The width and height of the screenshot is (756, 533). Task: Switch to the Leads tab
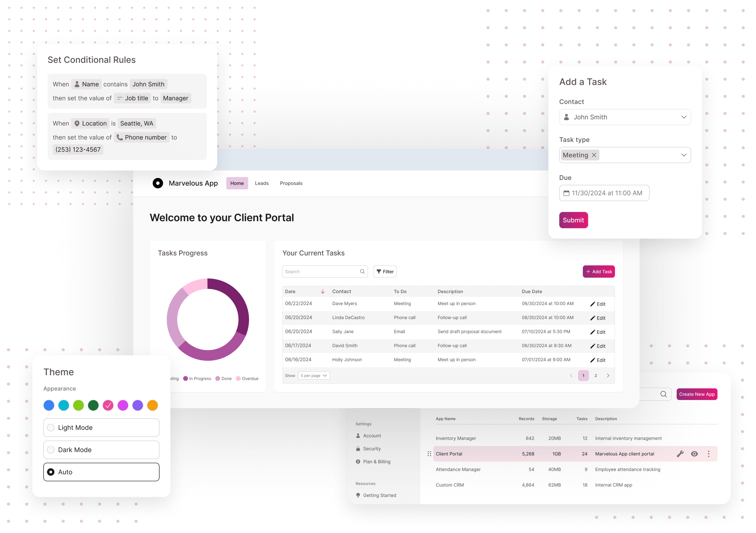(262, 183)
